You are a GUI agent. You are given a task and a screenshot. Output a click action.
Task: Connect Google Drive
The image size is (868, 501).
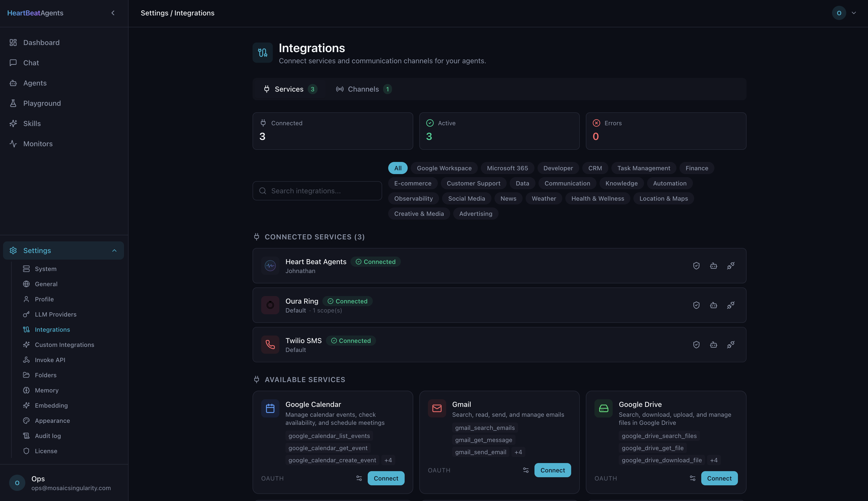pyautogui.click(x=719, y=478)
